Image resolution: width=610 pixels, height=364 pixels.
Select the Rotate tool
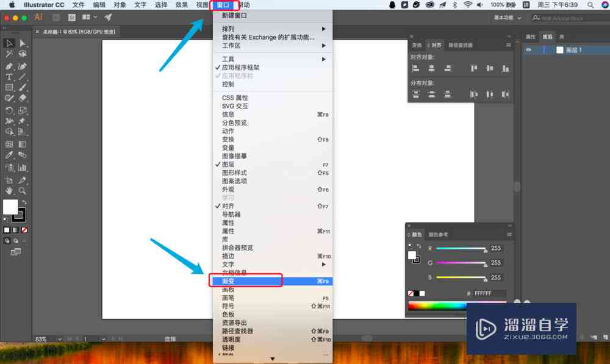[x=9, y=111]
